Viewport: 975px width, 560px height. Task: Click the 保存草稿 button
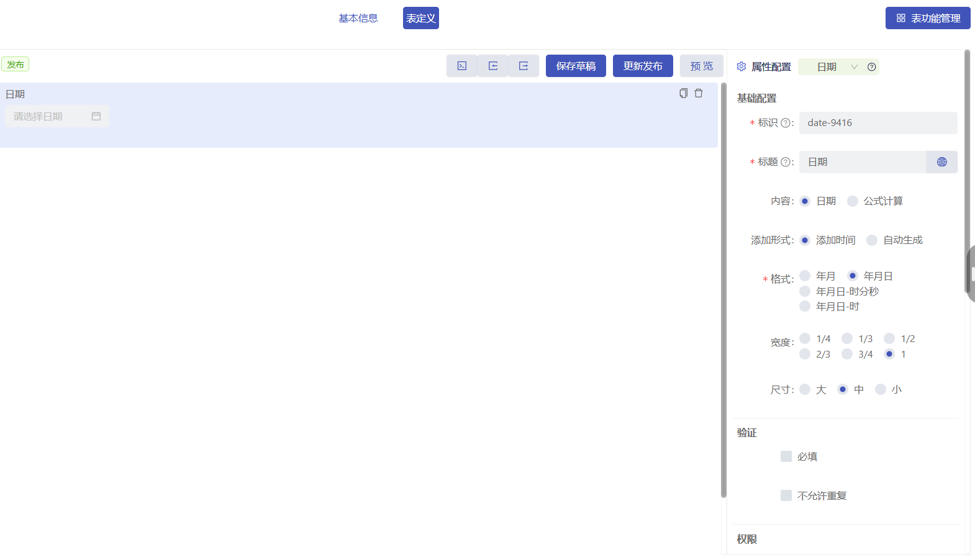(x=576, y=66)
